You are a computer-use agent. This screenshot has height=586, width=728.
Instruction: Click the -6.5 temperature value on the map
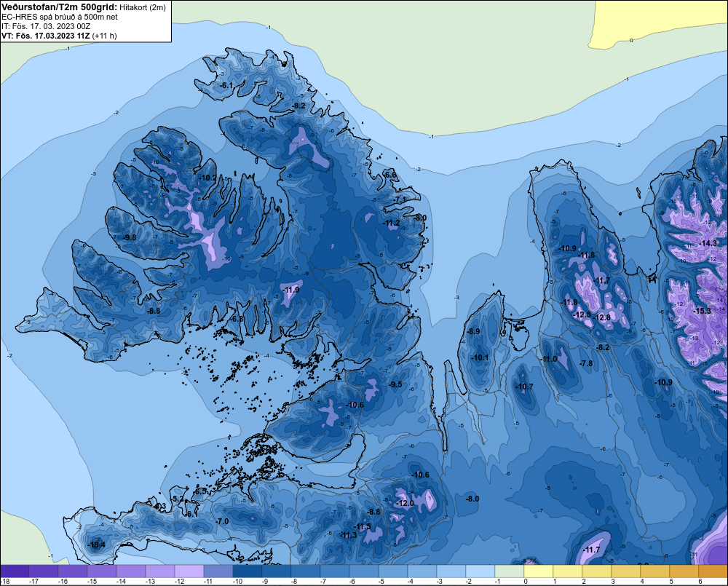201,492
